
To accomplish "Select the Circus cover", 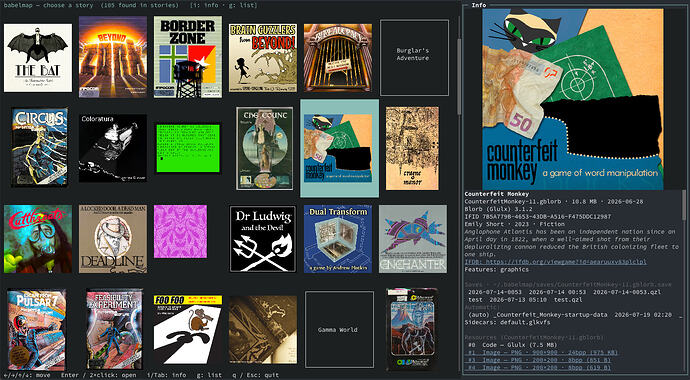I will coord(40,147).
